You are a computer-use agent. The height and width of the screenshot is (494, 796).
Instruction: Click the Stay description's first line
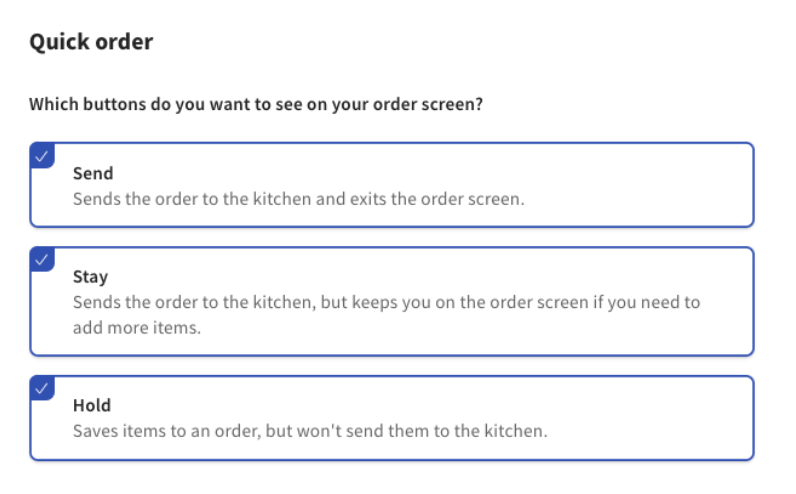387,302
